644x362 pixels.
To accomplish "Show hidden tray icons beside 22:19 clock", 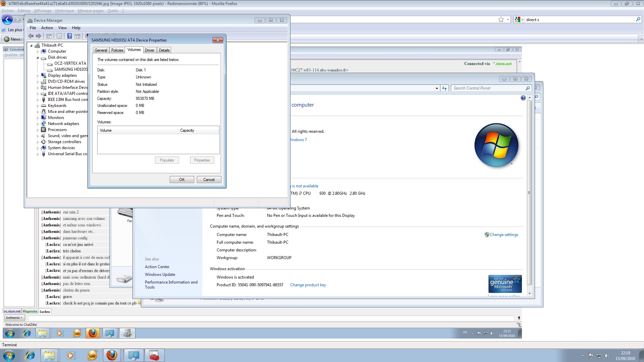I will click(583, 356).
